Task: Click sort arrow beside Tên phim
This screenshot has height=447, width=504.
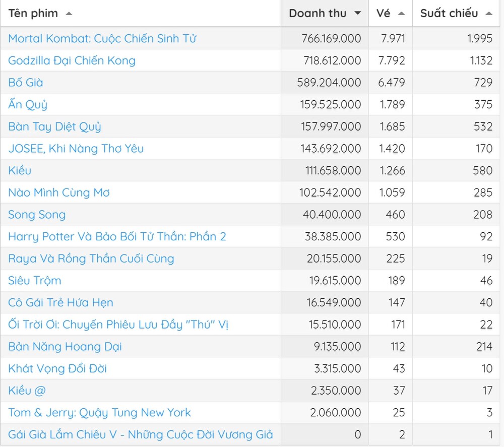Action: click(x=69, y=14)
